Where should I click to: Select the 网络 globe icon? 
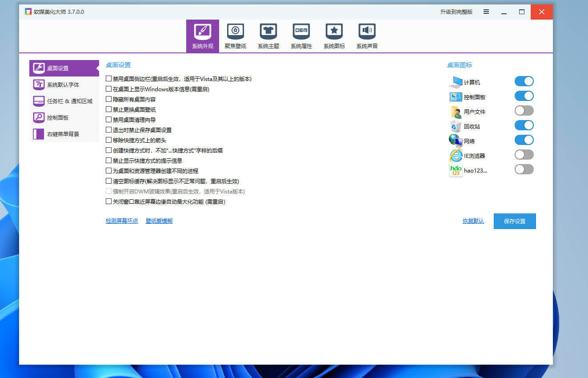click(x=455, y=140)
